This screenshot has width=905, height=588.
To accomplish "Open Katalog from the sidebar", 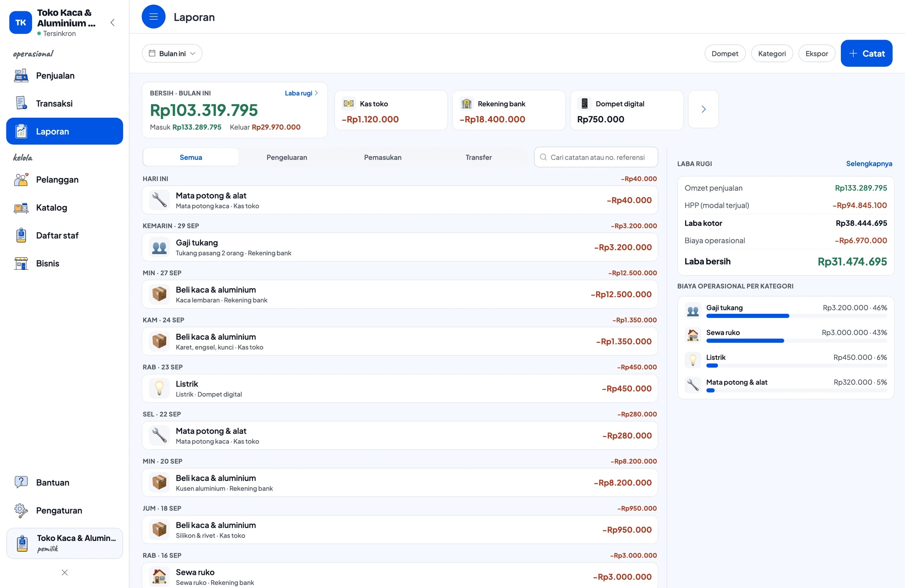I will click(x=64, y=208).
